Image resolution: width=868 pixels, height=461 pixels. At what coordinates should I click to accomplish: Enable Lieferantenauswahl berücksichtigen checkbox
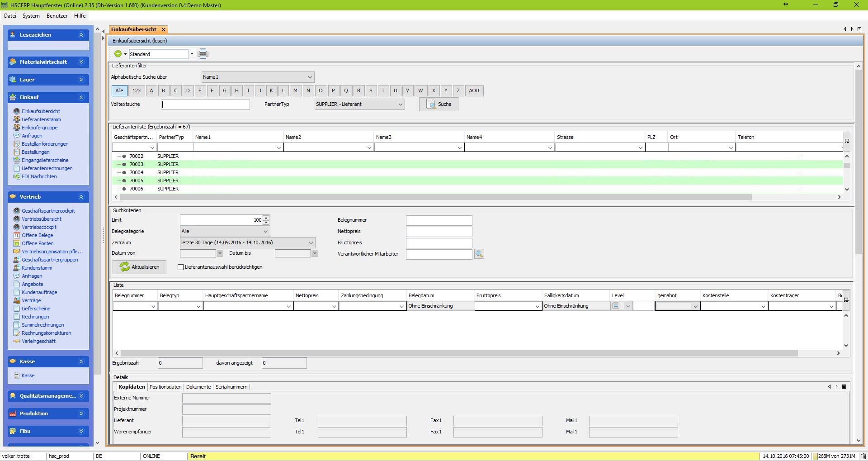tap(181, 267)
